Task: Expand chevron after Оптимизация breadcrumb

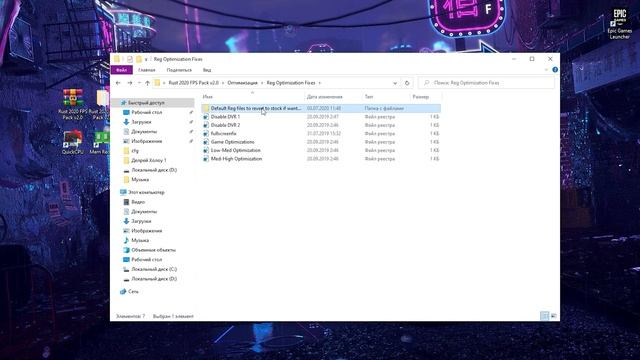Action: (x=262, y=83)
